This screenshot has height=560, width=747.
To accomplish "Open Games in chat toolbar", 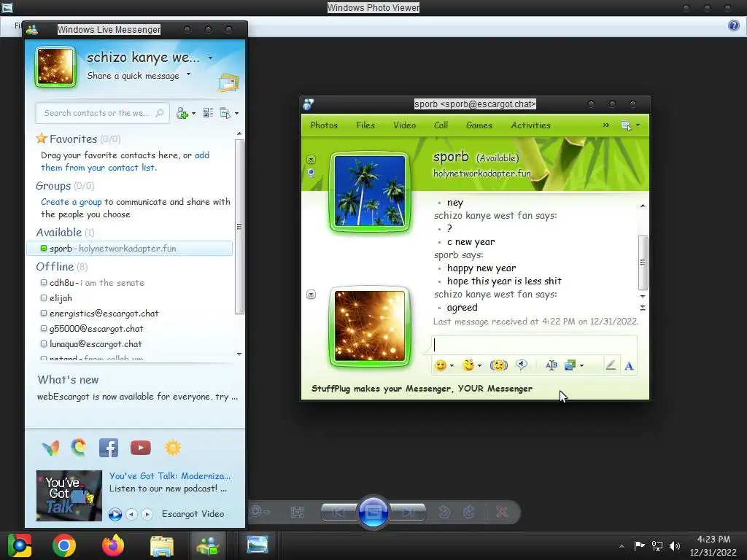I will click(479, 125).
